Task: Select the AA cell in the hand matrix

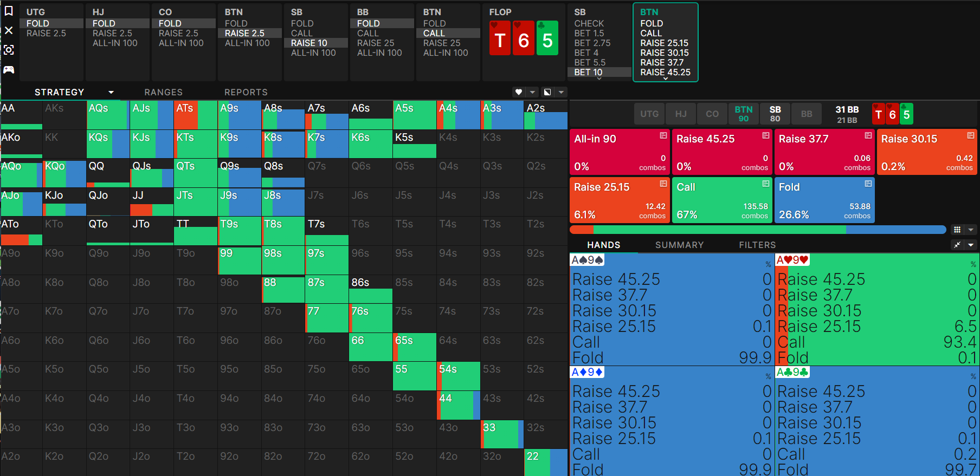Action: point(21,115)
